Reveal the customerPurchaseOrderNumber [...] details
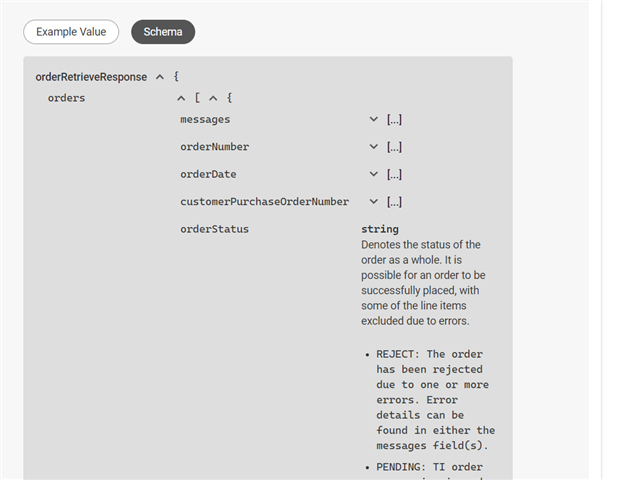 click(x=394, y=201)
